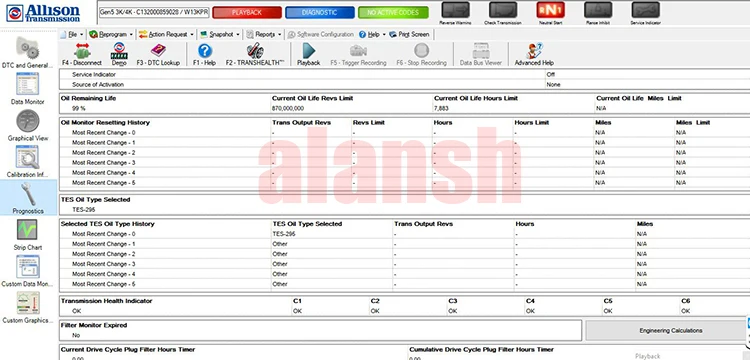Image resolution: width=750 pixels, height=360 pixels.
Task: Select TES-295 under TES Oil Type Selected
Action: [x=84, y=210]
